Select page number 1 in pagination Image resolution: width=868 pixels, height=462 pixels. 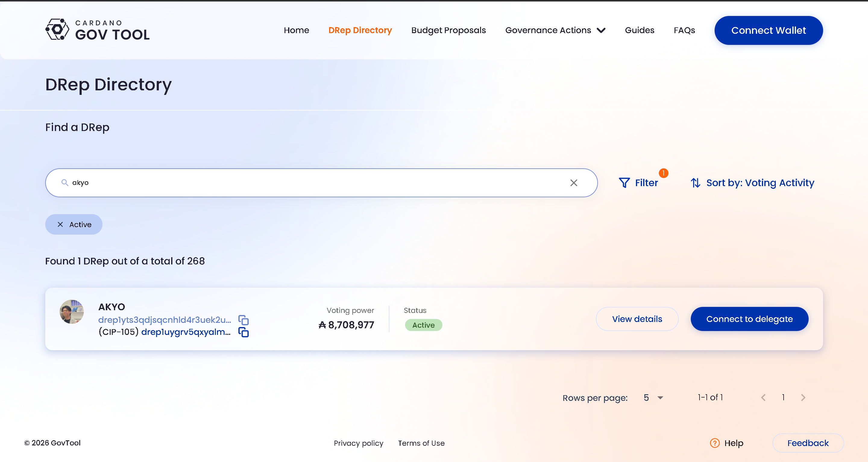[x=783, y=398]
